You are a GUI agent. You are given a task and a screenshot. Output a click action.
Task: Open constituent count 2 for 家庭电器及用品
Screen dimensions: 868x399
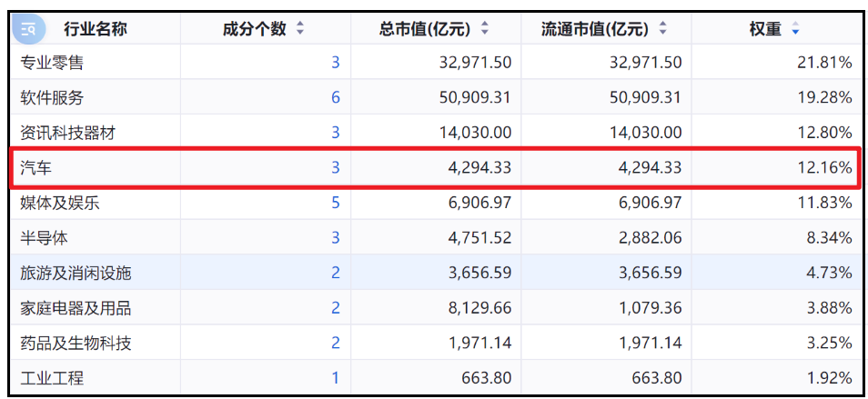tap(336, 308)
